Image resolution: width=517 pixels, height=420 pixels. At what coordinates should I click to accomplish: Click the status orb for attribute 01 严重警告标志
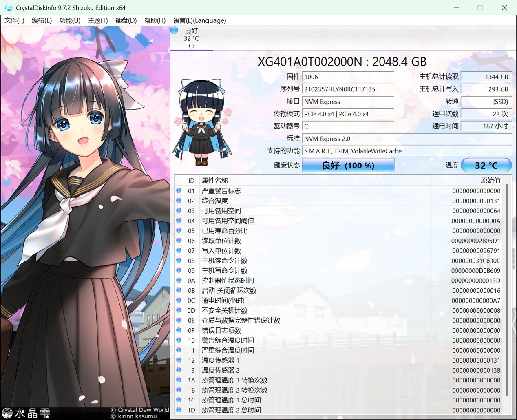point(179,190)
